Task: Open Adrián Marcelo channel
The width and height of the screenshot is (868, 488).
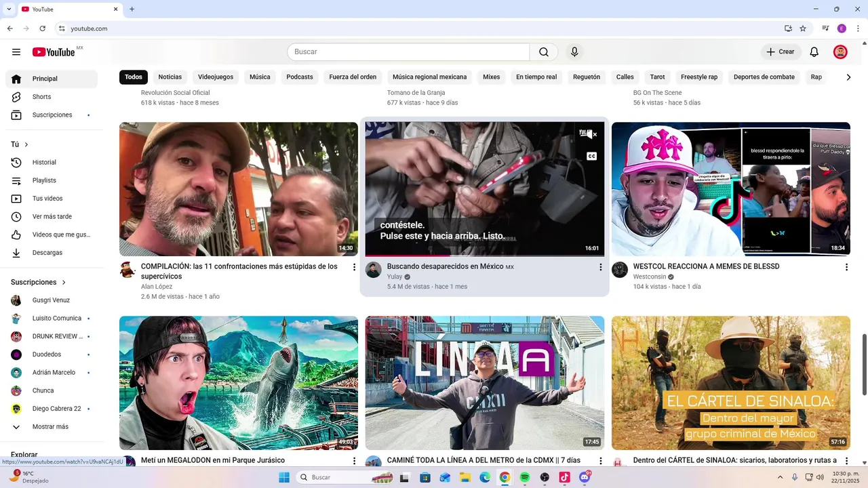Action: [x=52, y=373]
